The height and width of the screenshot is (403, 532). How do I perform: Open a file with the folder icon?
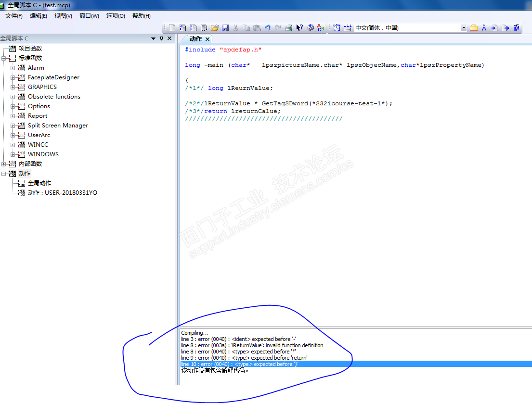pos(214,28)
